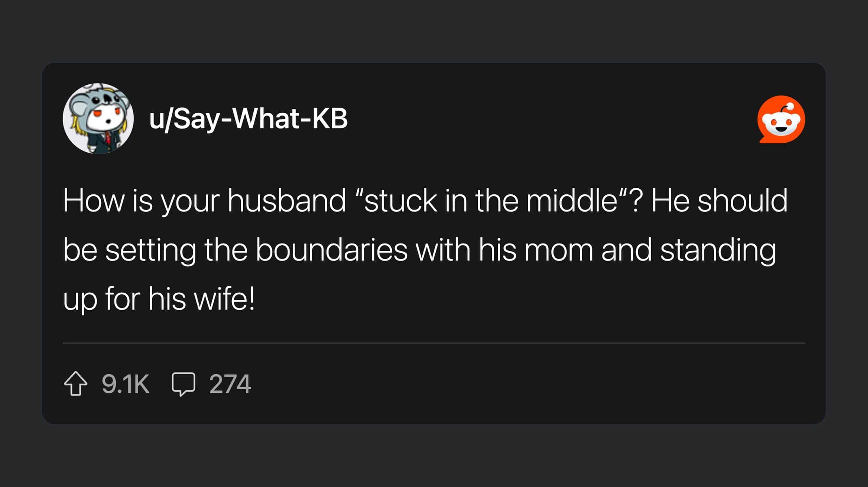Click the words "and" before "standing"

point(626,250)
